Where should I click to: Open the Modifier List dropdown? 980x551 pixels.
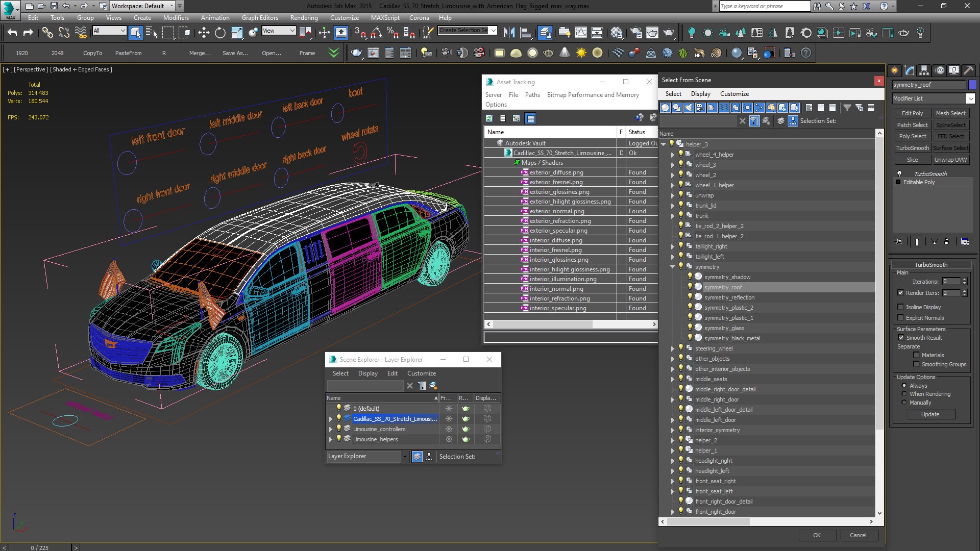point(970,98)
